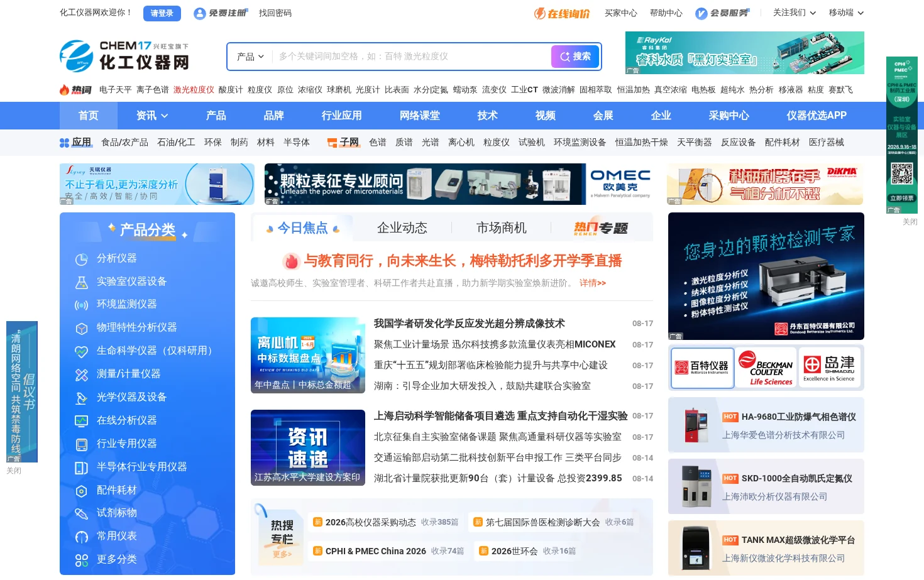Open the TANK MAX超级微波化学平台 product card
The width and height of the screenshot is (924, 580).
coord(766,548)
